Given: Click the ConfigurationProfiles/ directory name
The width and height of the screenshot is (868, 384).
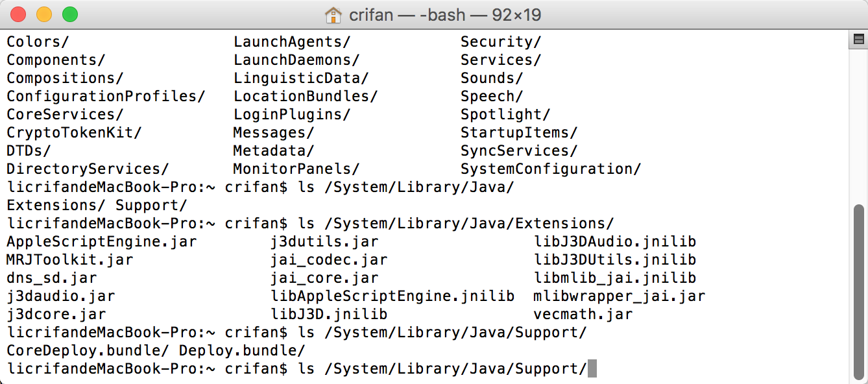Looking at the screenshot, I should 106,97.
